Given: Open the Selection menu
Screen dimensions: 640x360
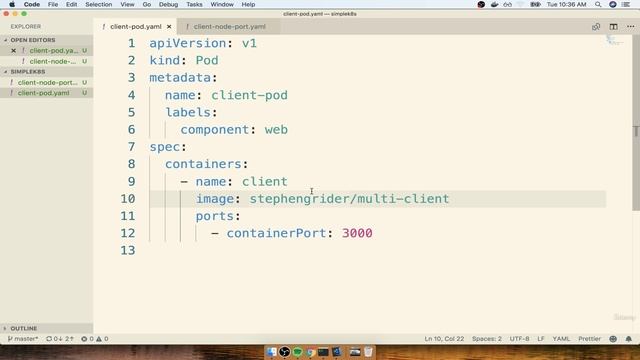Looking at the screenshot, I should click(98, 4).
